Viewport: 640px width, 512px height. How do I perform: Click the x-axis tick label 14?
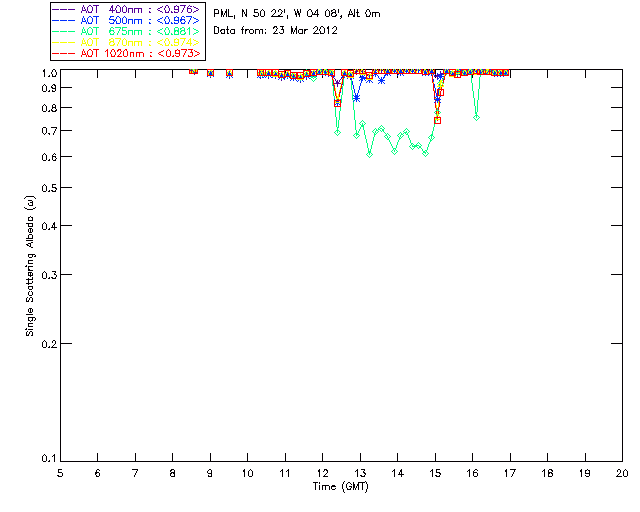coord(398,473)
